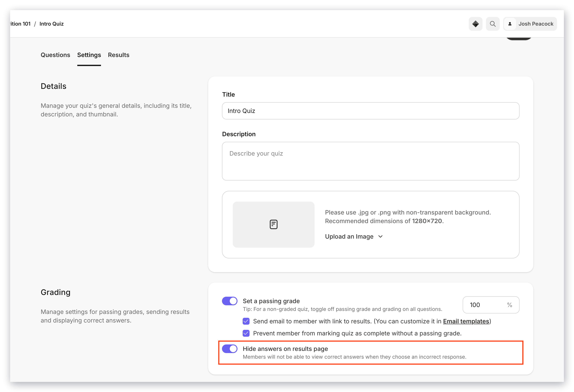
Task: Switch to the Questions tab
Action: click(x=55, y=55)
